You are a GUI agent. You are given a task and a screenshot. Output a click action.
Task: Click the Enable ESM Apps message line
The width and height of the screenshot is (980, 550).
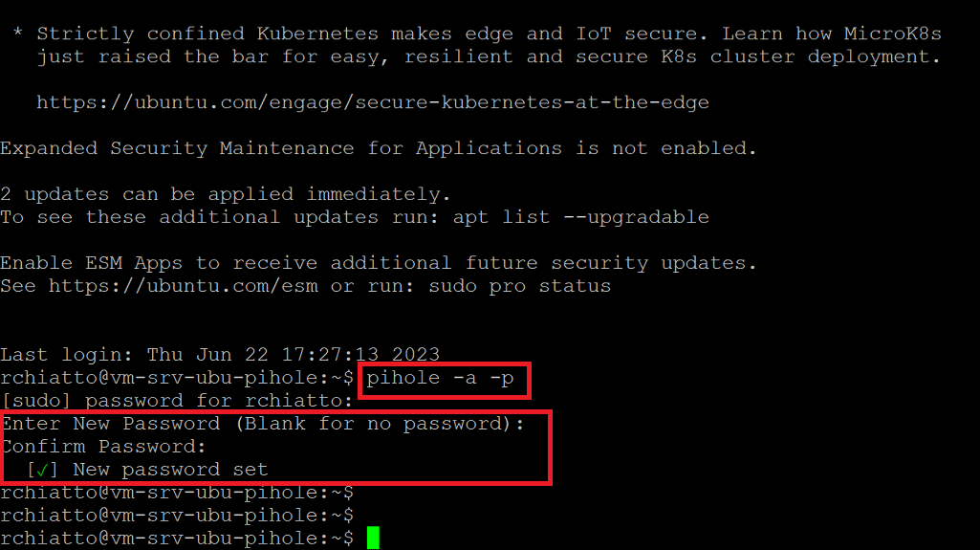coord(378,263)
